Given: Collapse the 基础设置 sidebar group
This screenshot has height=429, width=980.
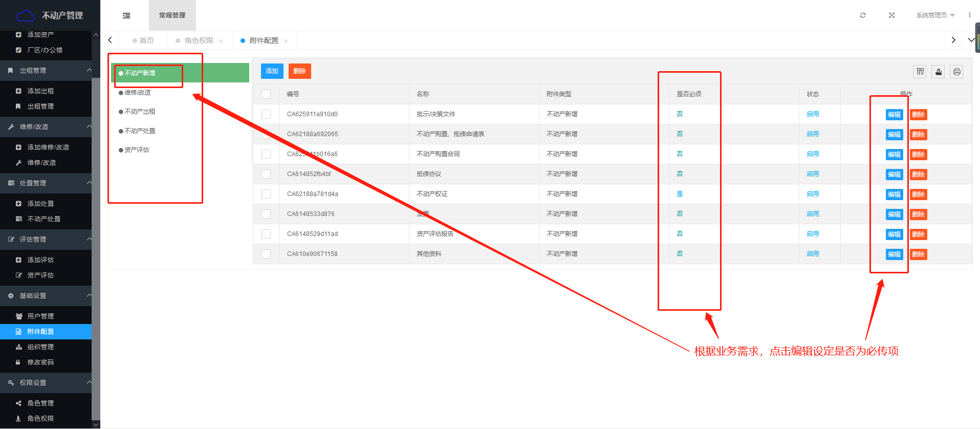Looking at the screenshot, I should [46, 296].
